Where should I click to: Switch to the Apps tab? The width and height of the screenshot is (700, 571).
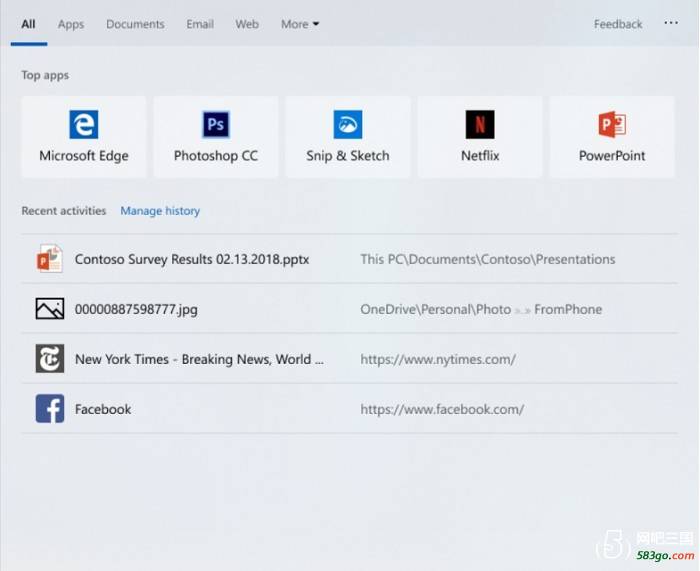point(71,24)
